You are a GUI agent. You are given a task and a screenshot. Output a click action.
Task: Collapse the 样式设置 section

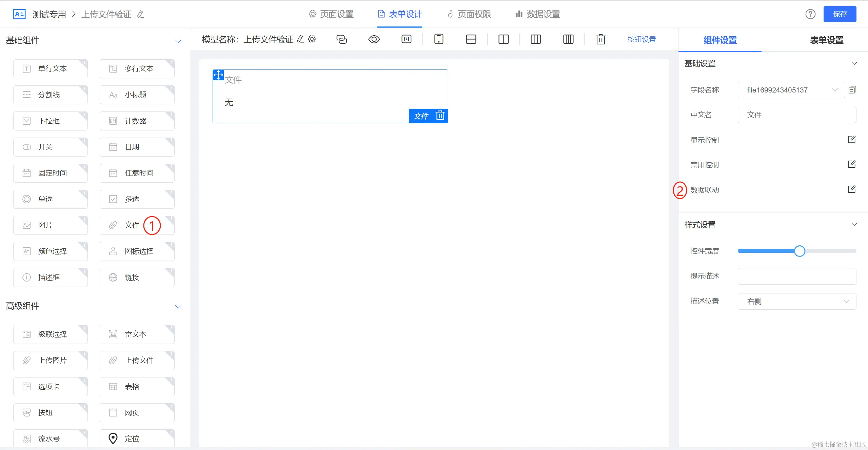pyautogui.click(x=854, y=225)
